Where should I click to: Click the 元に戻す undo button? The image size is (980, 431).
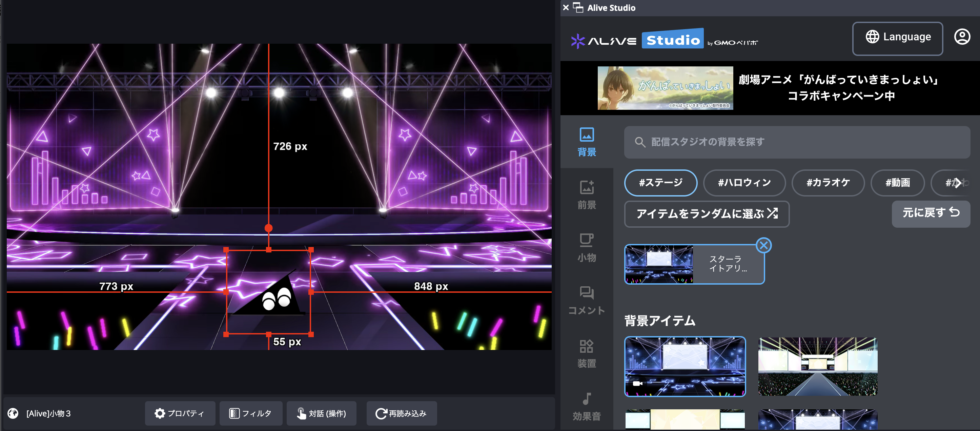[x=930, y=213]
